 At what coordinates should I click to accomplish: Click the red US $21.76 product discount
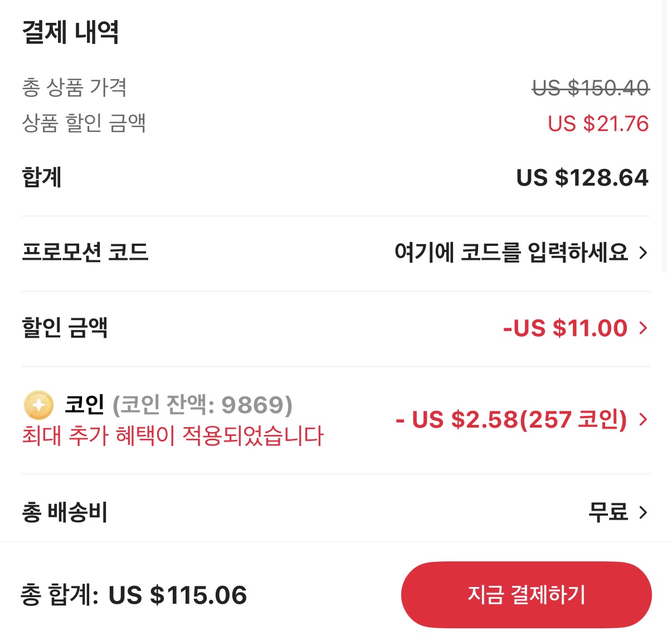(598, 124)
